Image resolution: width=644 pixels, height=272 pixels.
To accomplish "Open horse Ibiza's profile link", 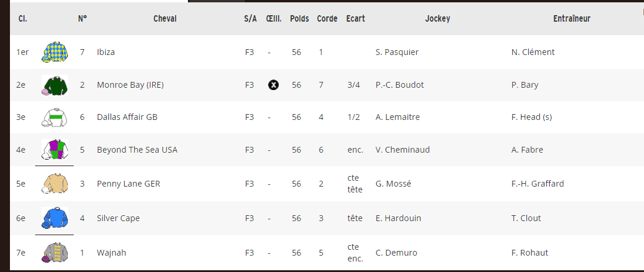I will pos(106,52).
